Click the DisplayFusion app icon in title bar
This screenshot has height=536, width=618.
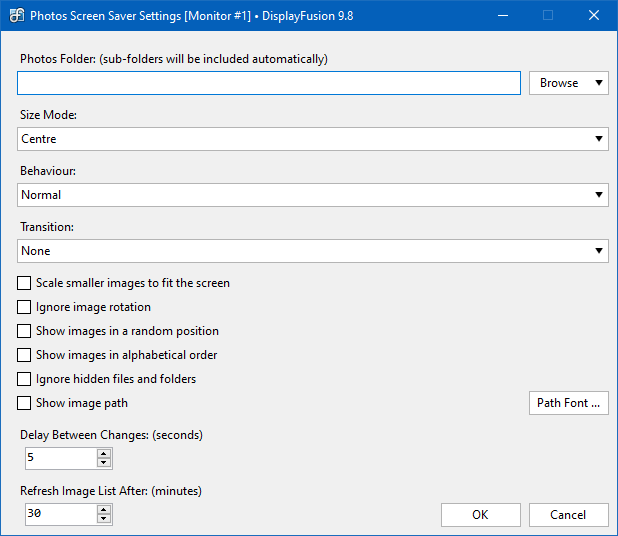(17, 15)
